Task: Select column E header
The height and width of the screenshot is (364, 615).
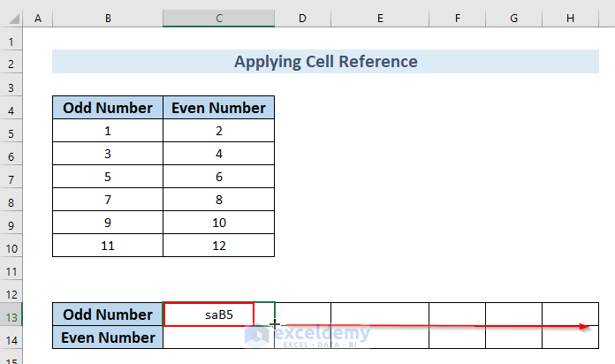Action: point(379,18)
